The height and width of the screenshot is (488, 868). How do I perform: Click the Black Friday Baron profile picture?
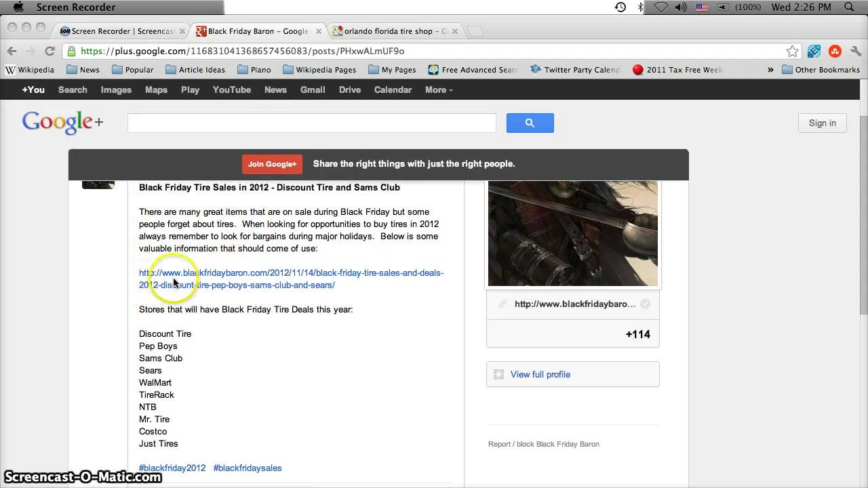(x=573, y=233)
